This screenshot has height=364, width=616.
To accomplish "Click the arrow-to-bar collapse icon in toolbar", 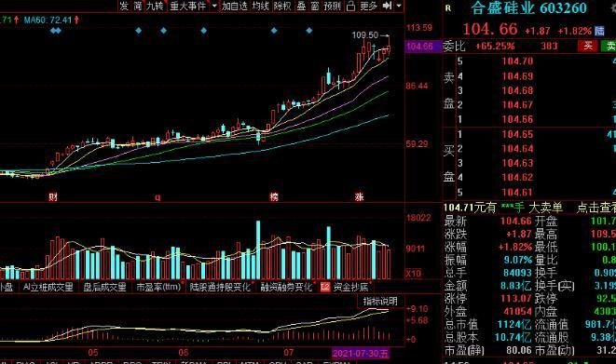I will point(388,6).
